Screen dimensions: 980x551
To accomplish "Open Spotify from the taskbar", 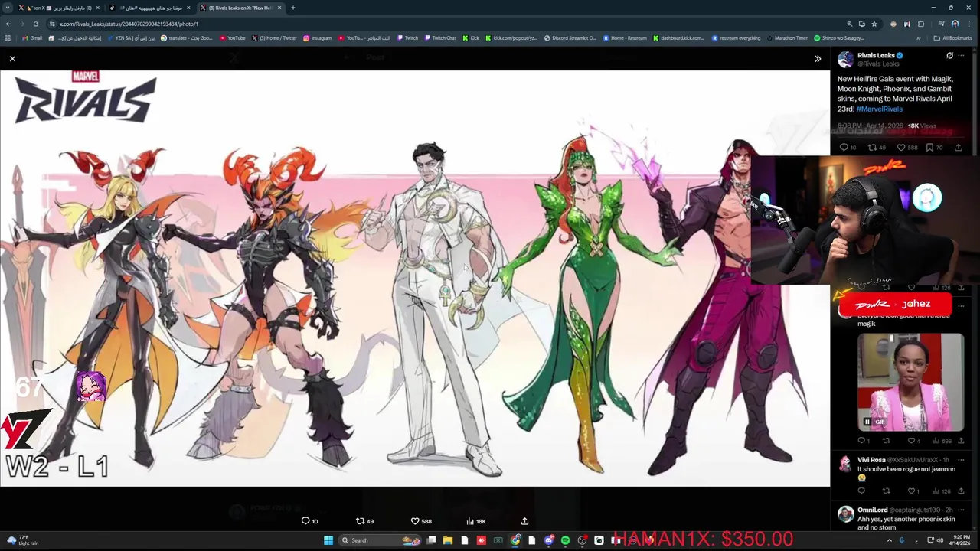I will 566,540.
